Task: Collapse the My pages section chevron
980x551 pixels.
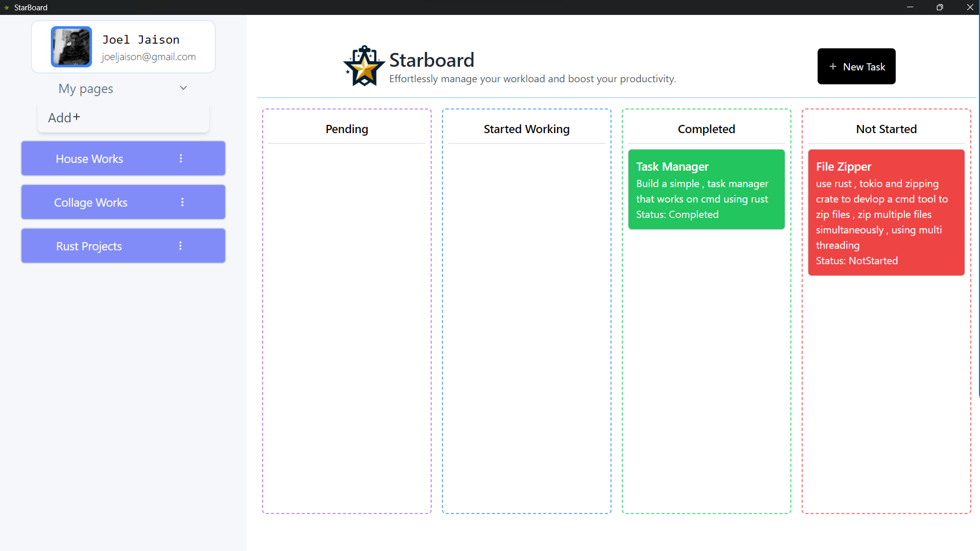Action: [183, 88]
